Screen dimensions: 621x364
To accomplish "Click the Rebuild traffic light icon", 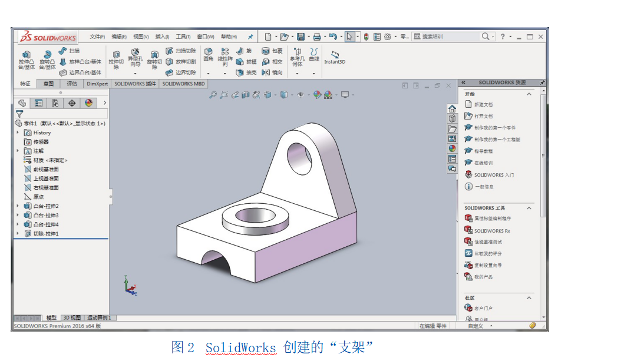I will pos(366,37).
